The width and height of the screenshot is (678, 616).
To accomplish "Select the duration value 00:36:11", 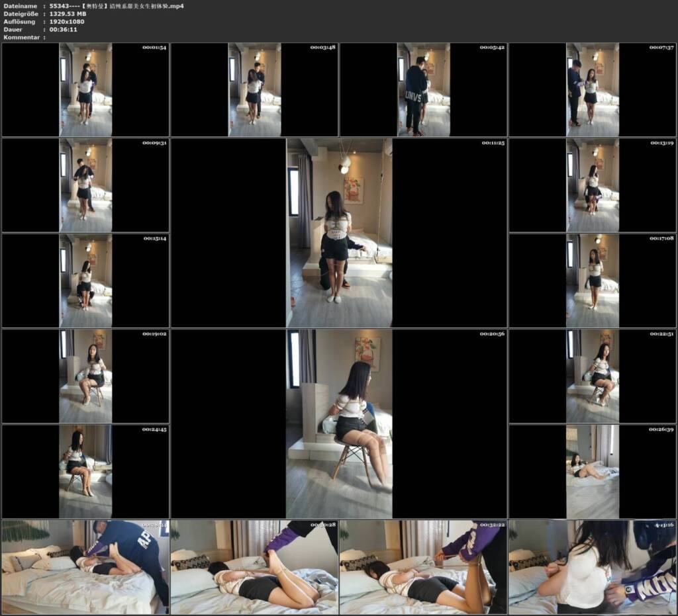I will (x=63, y=29).
